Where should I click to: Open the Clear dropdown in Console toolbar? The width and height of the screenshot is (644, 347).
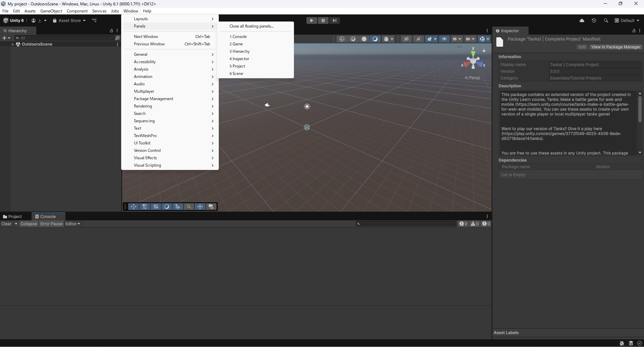[15, 224]
